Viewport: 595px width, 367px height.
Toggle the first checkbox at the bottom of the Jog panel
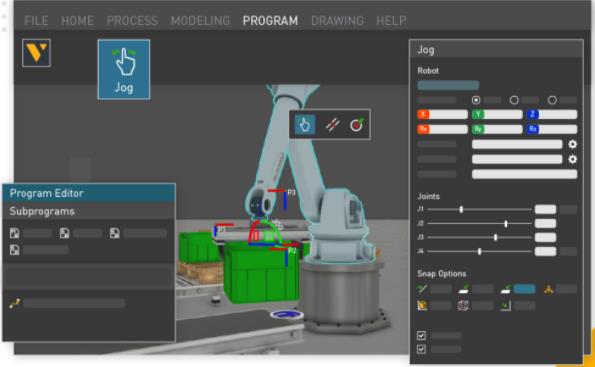pyautogui.click(x=421, y=335)
